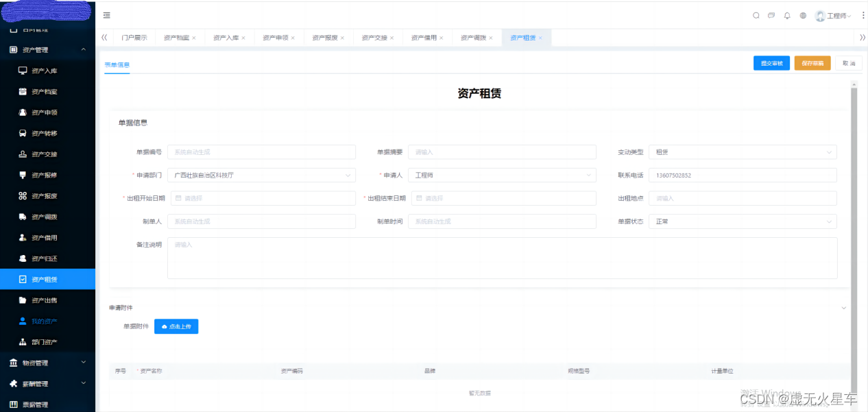Click the 单据摘要 input field
Screen dimensions: 868x412
click(503, 152)
